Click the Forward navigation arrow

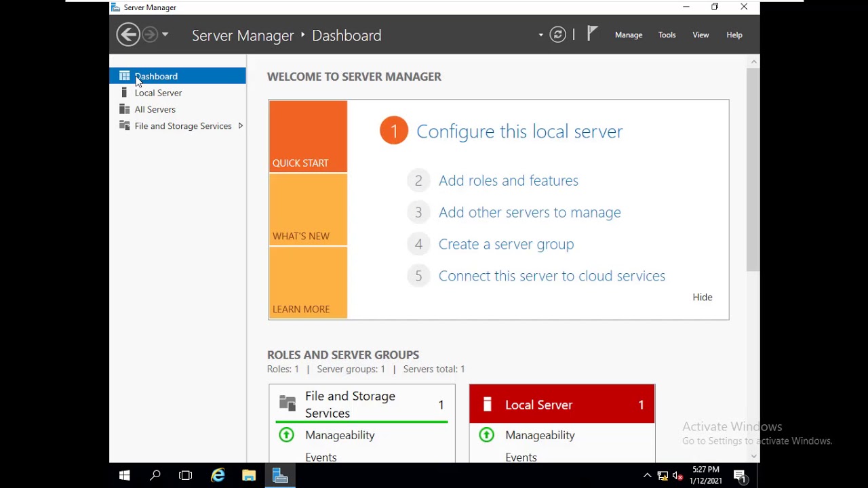click(x=150, y=35)
